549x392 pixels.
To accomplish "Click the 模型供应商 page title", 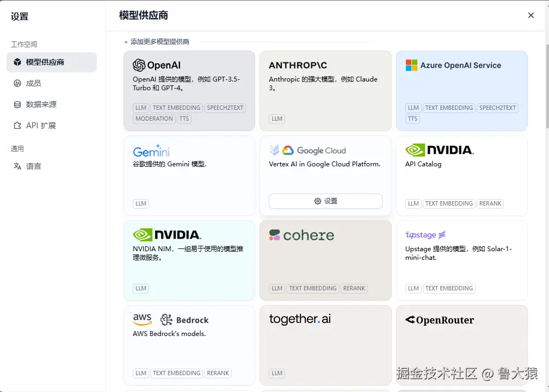I will [x=144, y=15].
